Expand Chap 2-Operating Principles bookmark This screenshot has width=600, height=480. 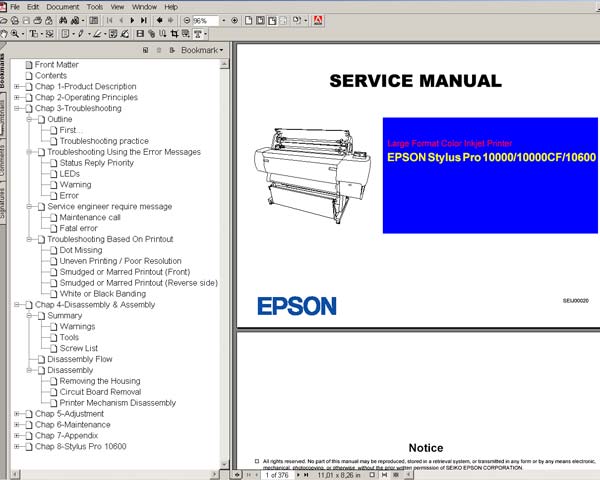pos(16,97)
